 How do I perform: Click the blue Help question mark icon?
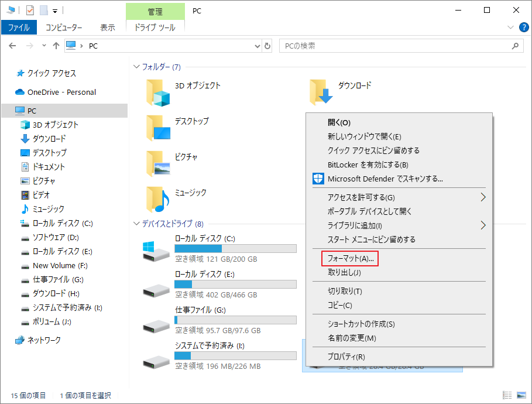coord(524,27)
